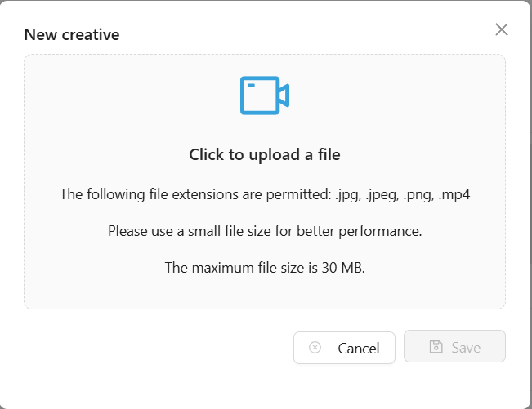Click the "Click to upload a file" heading
The width and height of the screenshot is (532, 409).
(265, 154)
